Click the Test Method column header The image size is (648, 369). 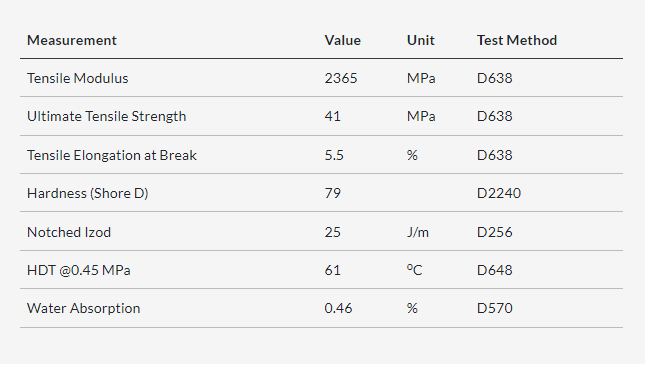pos(517,40)
